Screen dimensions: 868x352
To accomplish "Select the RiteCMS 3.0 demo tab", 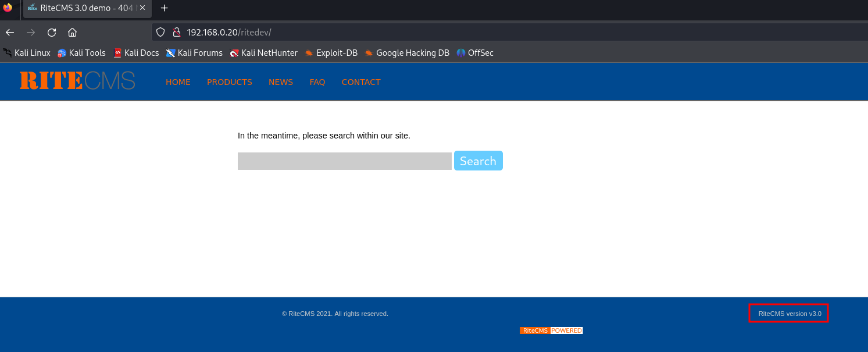I will pos(87,8).
